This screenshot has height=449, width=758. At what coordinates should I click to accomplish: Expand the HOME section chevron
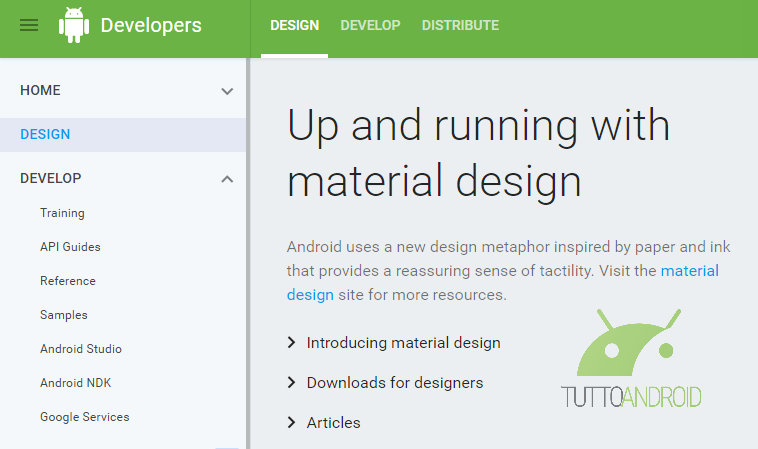click(x=227, y=91)
